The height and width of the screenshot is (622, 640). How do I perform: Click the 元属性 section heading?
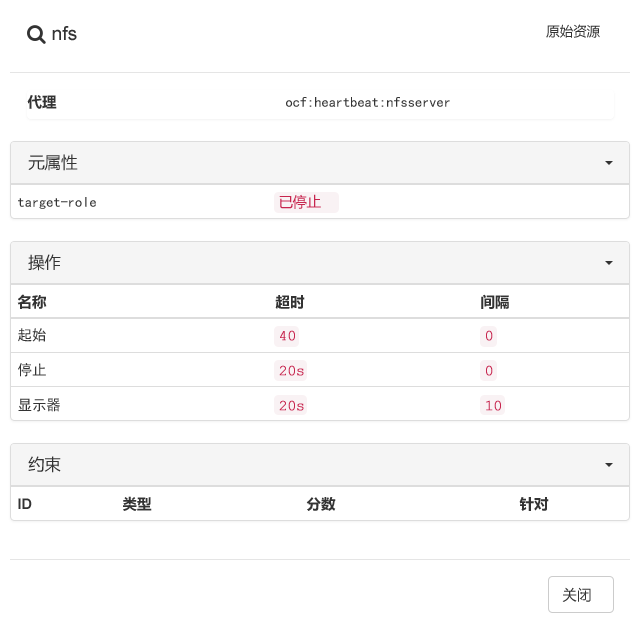(53, 163)
